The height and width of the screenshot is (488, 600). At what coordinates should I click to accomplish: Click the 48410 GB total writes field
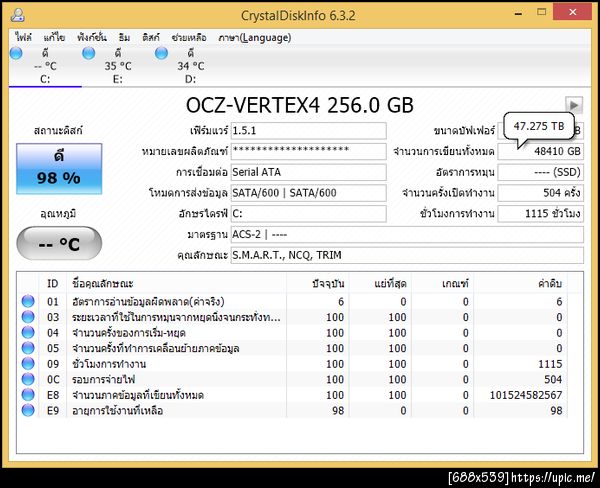coord(540,152)
